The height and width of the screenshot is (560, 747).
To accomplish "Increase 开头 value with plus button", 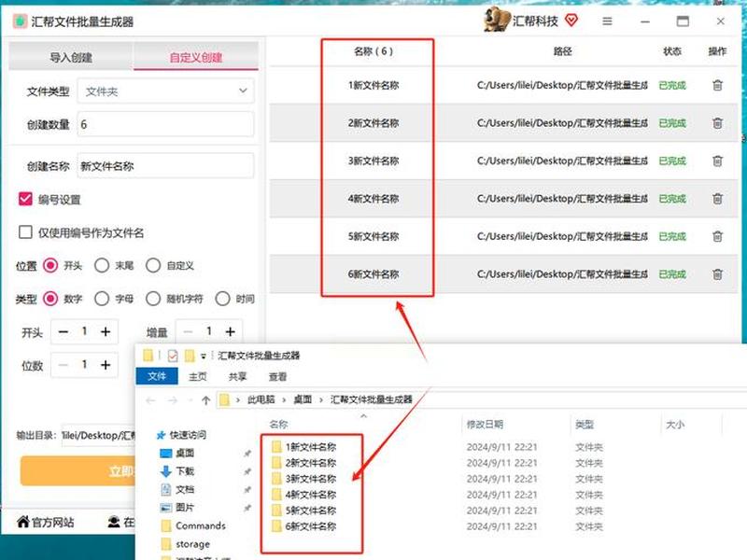I will click(x=106, y=331).
